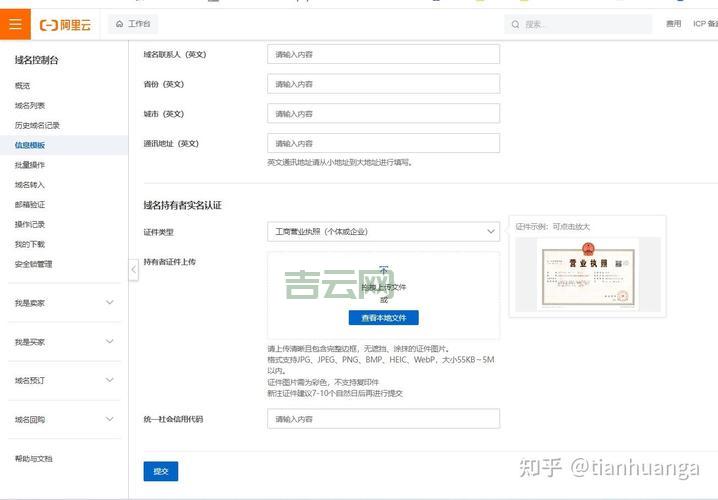
Task: Open 操作记录 in the sidebar
Action: [30, 224]
